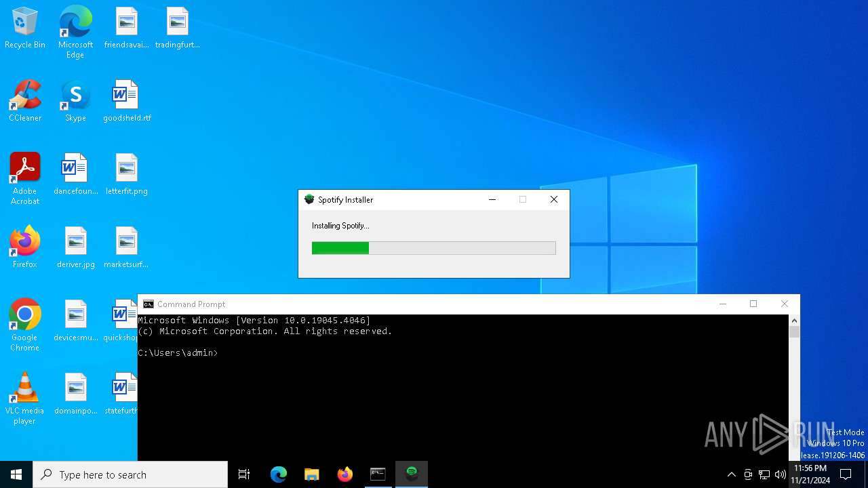The width and height of the screenshot is (868, 488).
Task: Click the C:\Users\admin> prompt line
Action: [178, 353]
